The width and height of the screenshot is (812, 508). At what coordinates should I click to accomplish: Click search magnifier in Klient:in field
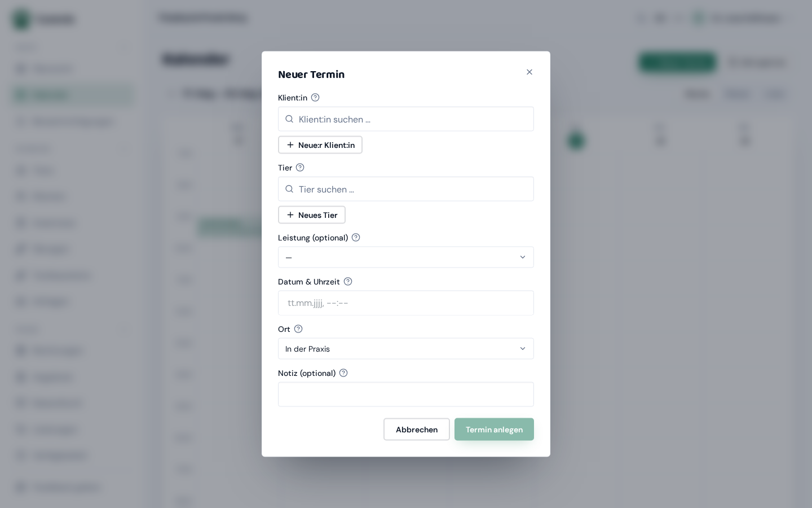coord(289,119)
